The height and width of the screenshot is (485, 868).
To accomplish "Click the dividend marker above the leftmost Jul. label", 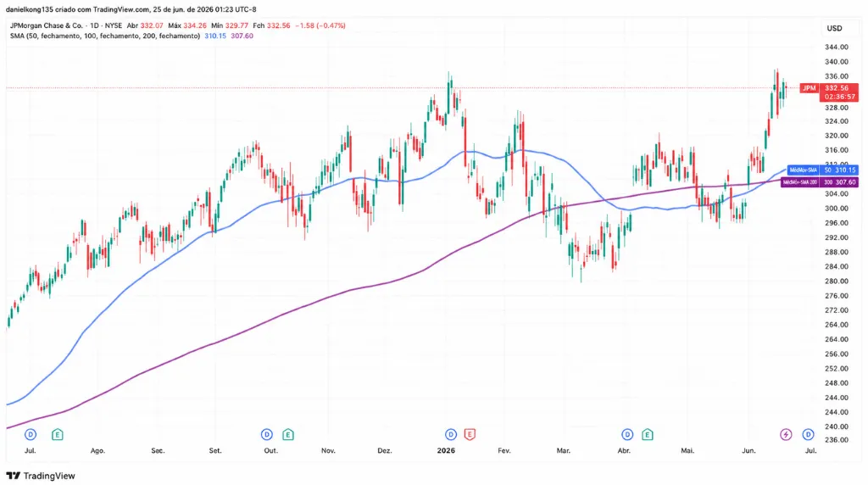I will pos(31,435).
